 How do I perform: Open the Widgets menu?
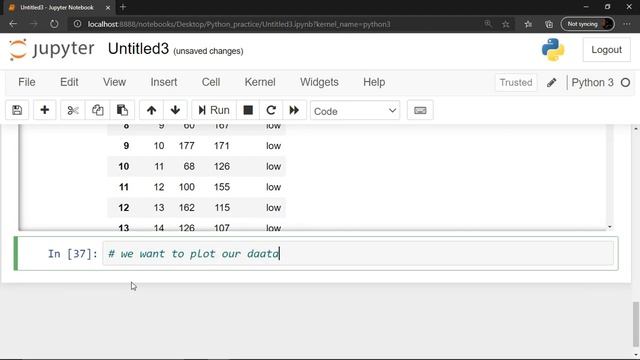[x=319, y=82]
